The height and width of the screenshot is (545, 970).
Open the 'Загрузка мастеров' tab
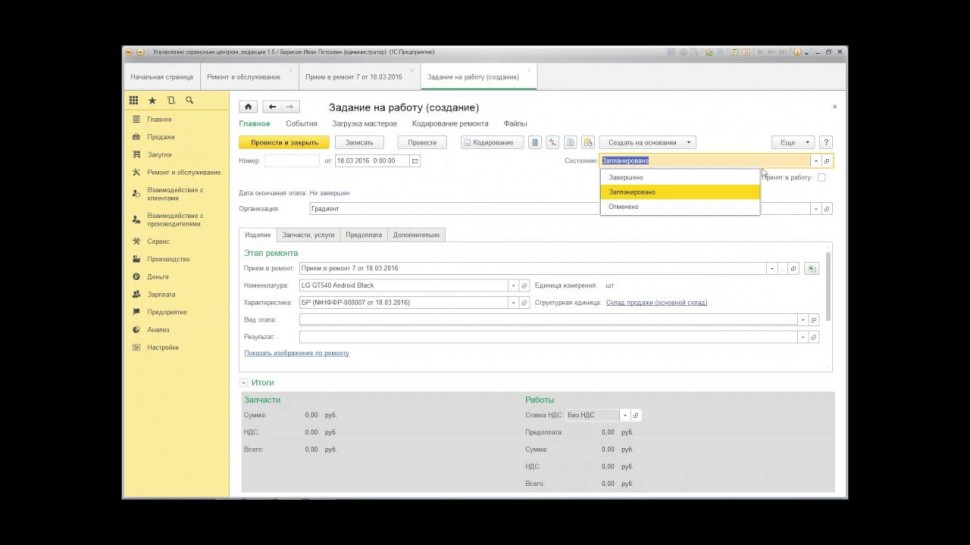coord(364,124)
